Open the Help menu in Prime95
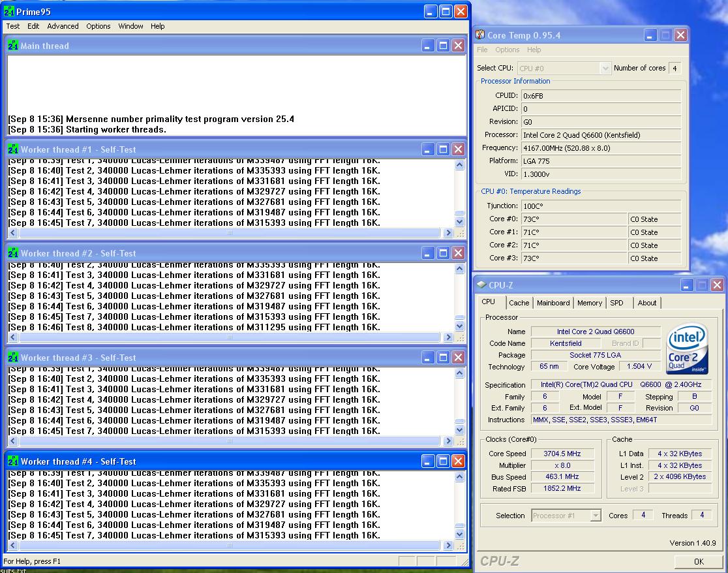The image size is (728, 573). 157,26
